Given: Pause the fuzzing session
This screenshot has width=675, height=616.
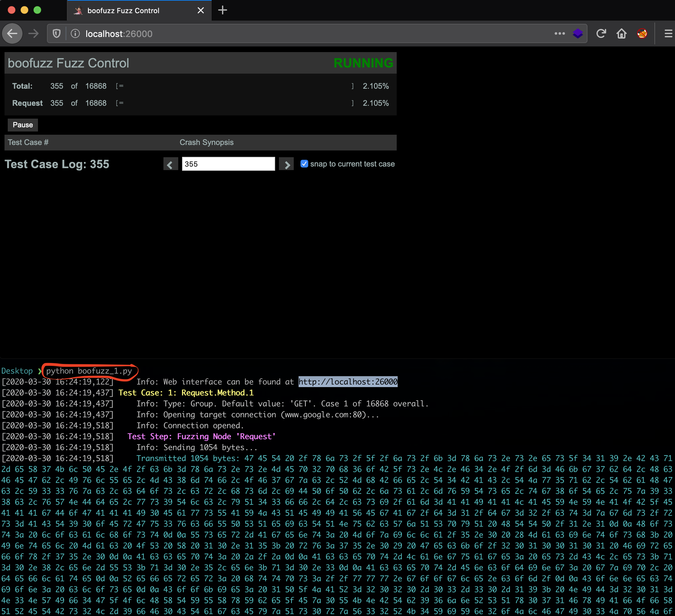Looking at the screenshot, I should pyautogui.click(x=23, y=125).
